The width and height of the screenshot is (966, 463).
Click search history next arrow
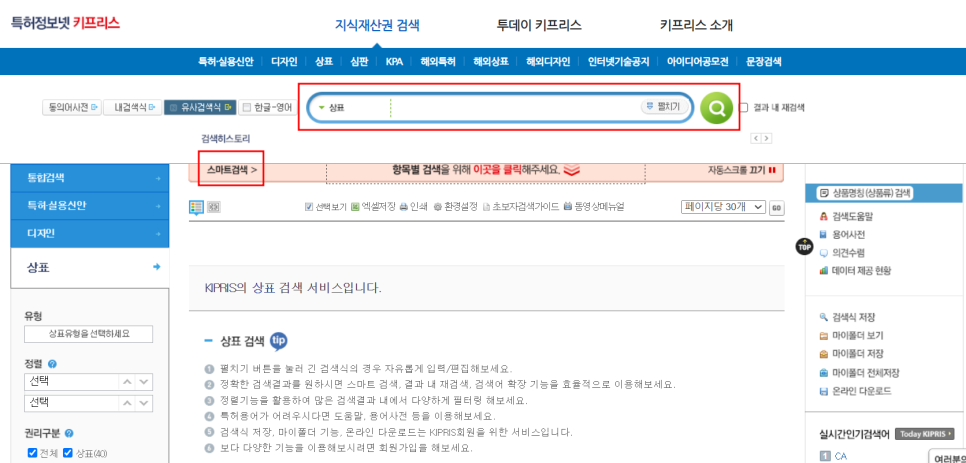point(766,139)
